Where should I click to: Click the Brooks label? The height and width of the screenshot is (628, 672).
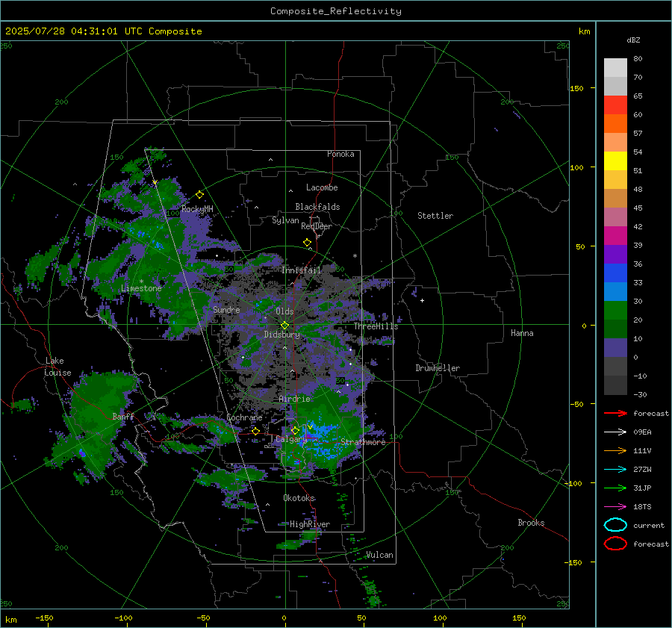point(531,523)
